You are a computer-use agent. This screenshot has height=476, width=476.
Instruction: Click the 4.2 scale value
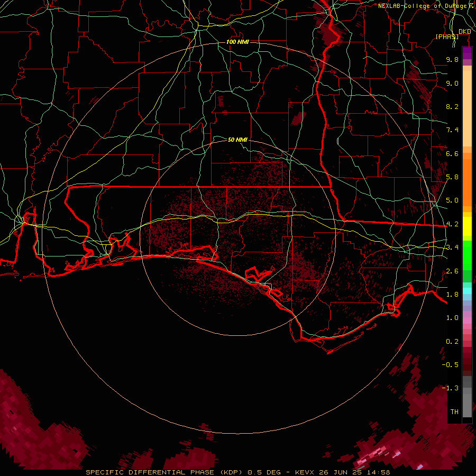[452, 224]
